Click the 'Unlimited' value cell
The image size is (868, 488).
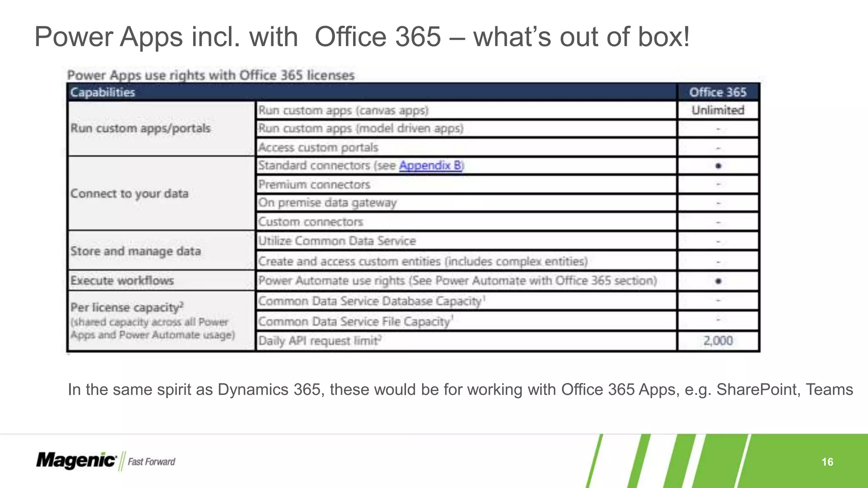point(718,110)
